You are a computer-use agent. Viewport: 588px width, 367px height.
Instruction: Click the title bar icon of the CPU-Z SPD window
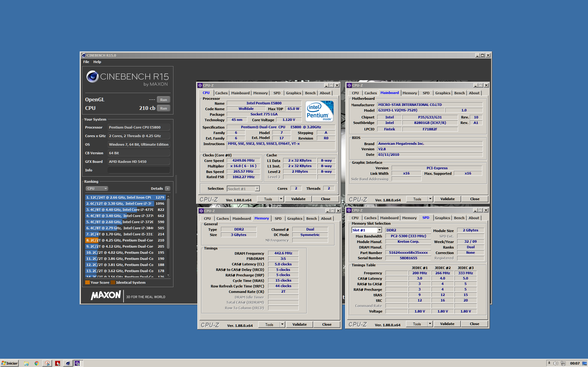(x=349, y=210)
